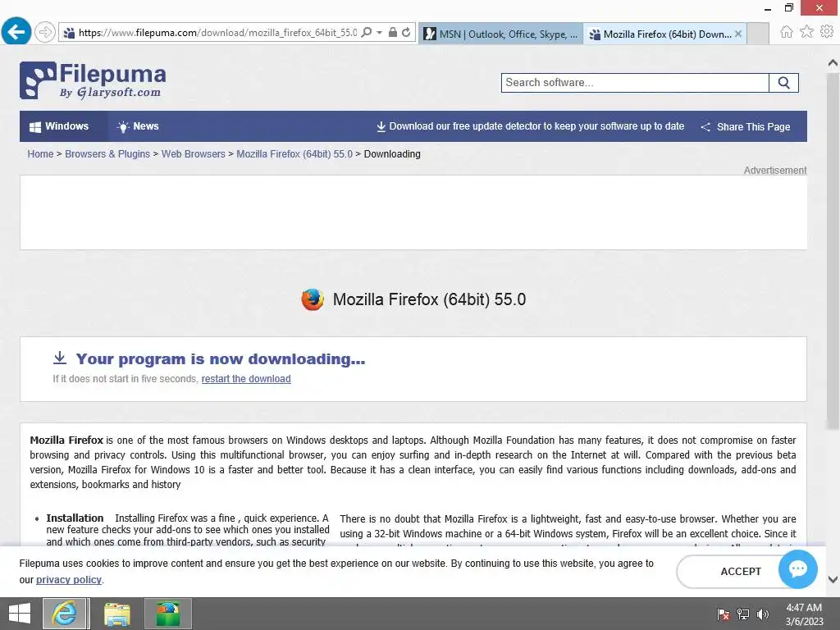Click the website address in the address bar

(x=217, y=33)
